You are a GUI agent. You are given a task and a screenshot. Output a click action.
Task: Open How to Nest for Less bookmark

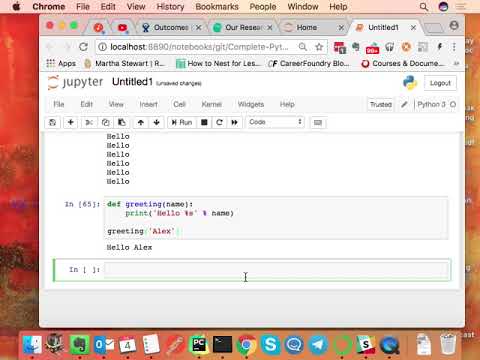[218, 63]
